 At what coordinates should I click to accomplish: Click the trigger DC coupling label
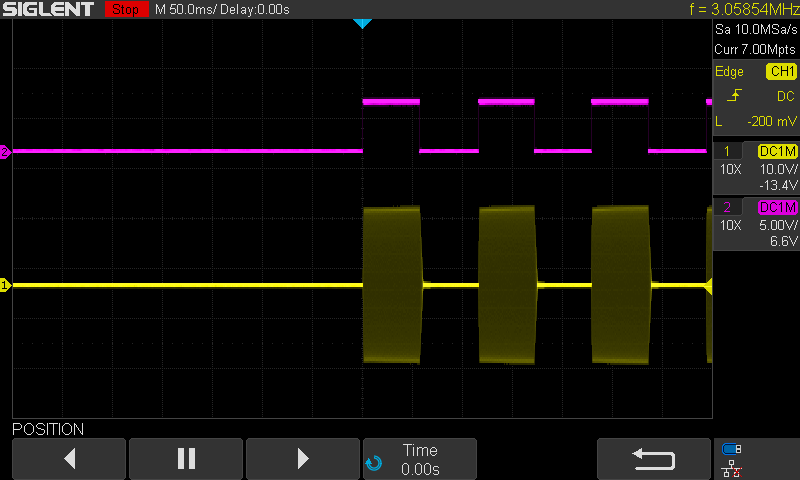786,96
